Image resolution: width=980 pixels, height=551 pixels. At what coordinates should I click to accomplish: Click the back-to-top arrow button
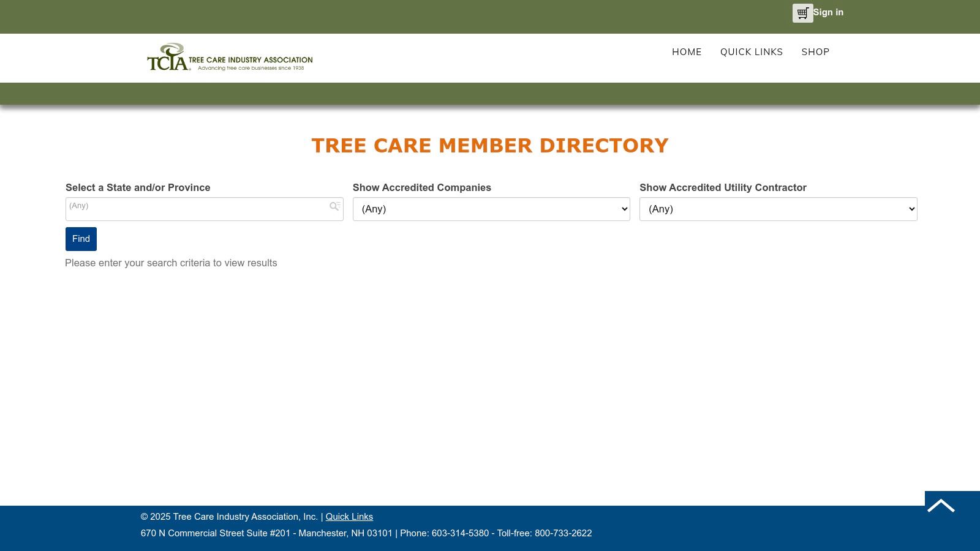coord(941,505)
